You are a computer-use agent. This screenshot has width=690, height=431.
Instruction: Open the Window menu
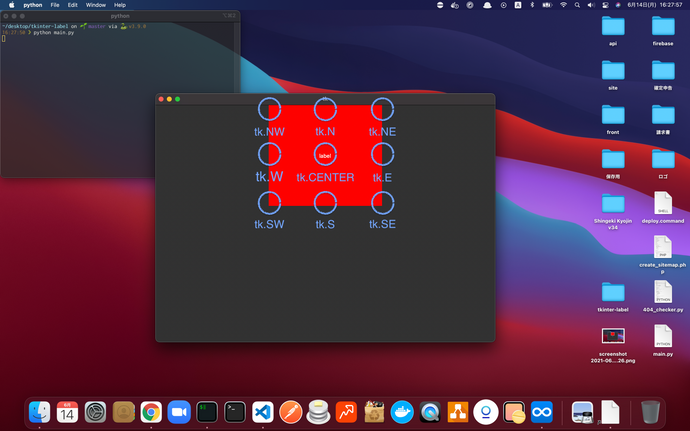[95, 5]
